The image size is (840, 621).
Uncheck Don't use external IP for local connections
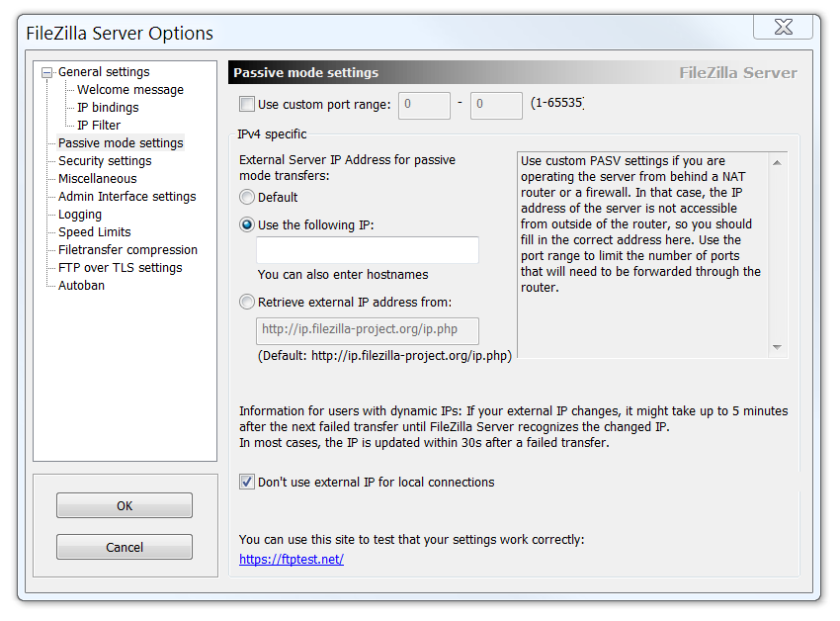[x=247, y=483]
